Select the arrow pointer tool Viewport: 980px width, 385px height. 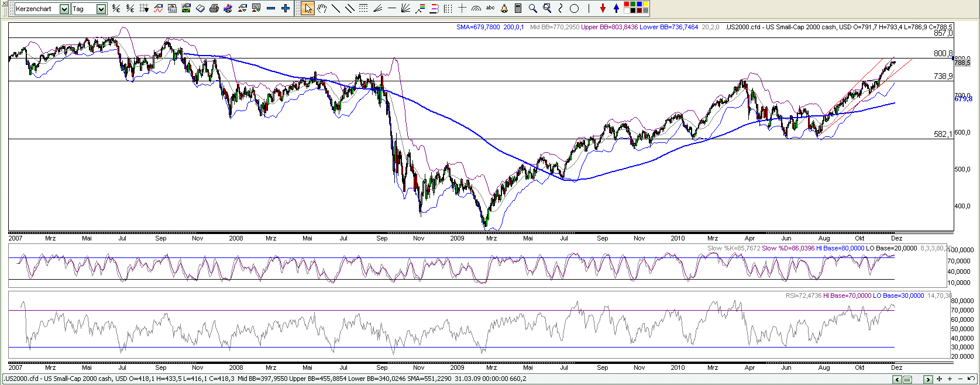click(308, 8)
